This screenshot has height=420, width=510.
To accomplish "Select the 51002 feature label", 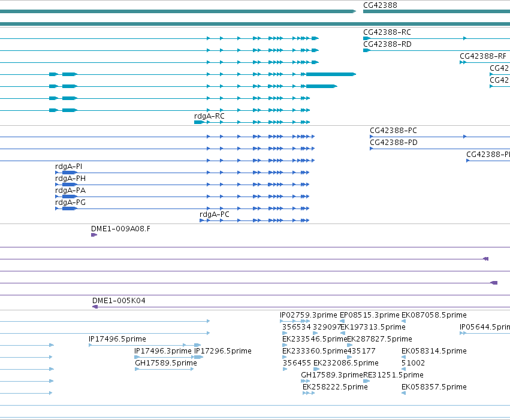I will pyautogui.click(x=413, y=363).
